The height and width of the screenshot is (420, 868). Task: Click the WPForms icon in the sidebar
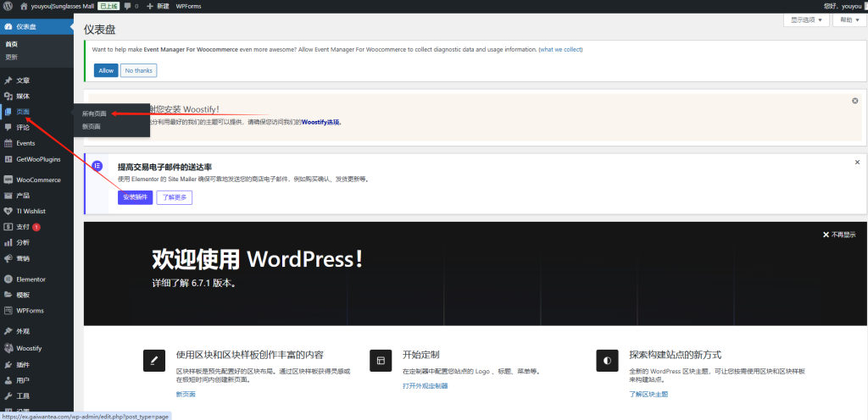(8, 311)
